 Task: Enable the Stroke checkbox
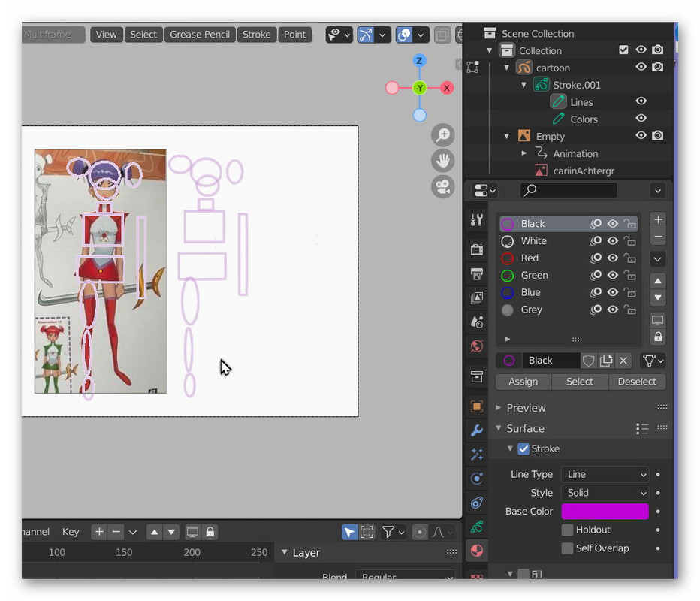click(523, 448)
